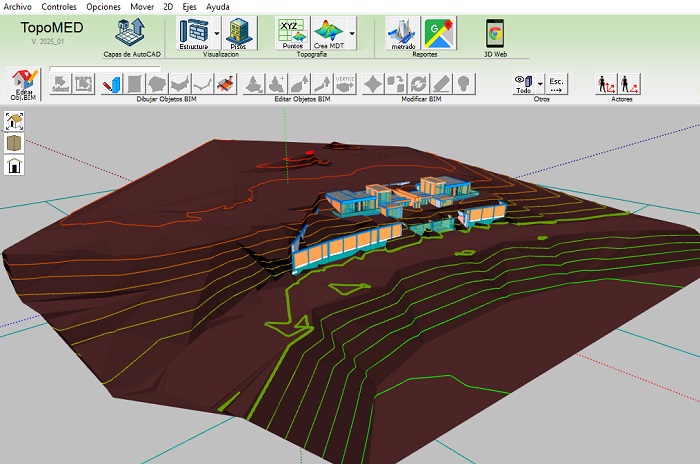This screenshot has width=700, height=464.
Task: Expand the Estructura dropdown arrow
Action: click(216, 33)
